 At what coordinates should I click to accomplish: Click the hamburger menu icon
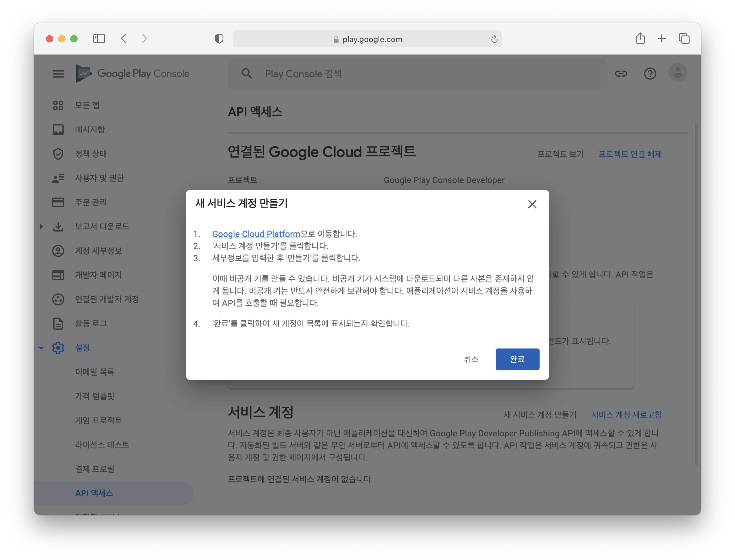click(x=58, y=74)
